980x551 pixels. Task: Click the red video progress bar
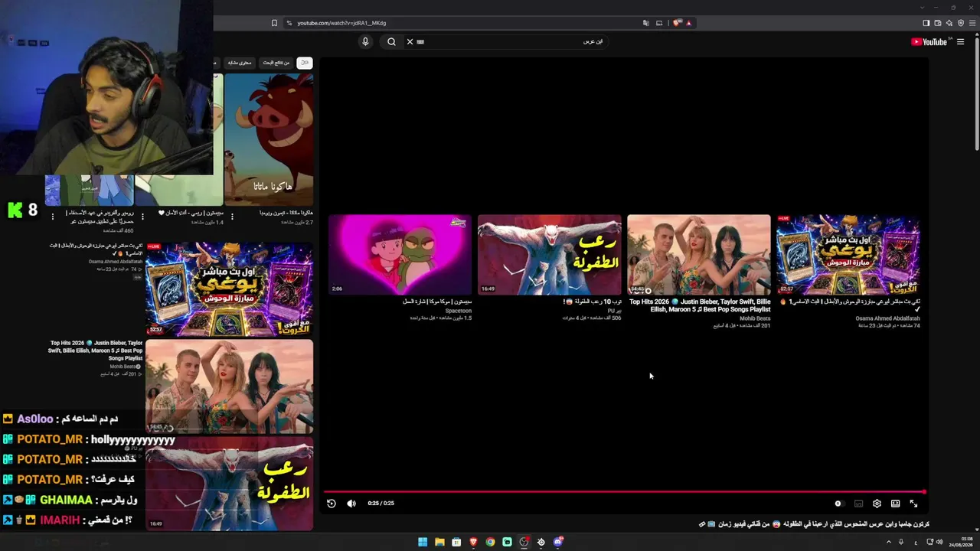pyautogui.click(x=624, y=491)
